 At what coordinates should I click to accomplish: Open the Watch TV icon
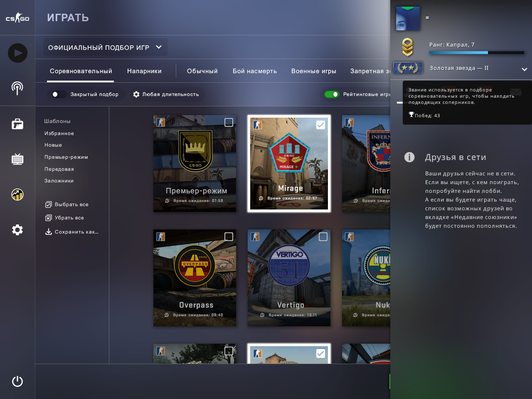tap(17, 159)
